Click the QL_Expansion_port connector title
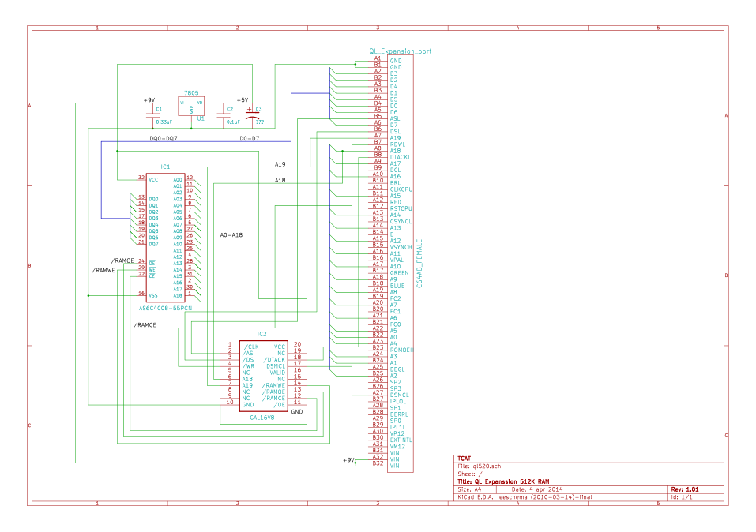The height and width of the screenshot is (532, 756). 401,51
